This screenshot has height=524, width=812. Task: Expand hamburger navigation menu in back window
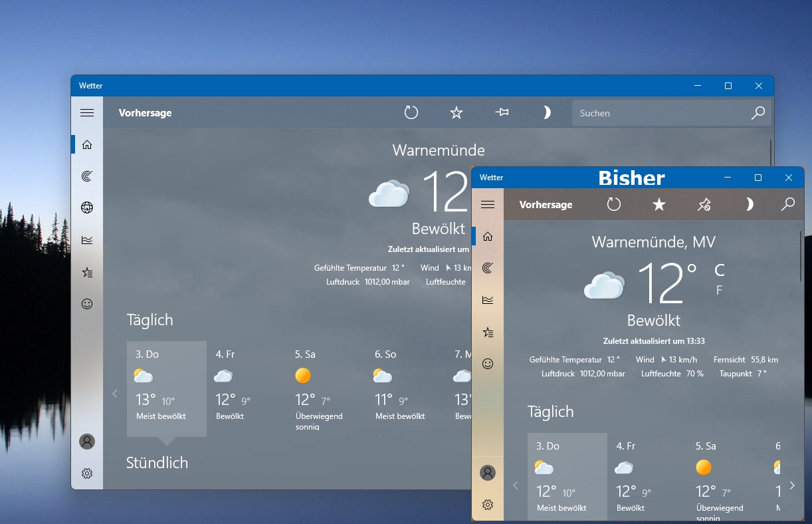[x=87, y=113]
